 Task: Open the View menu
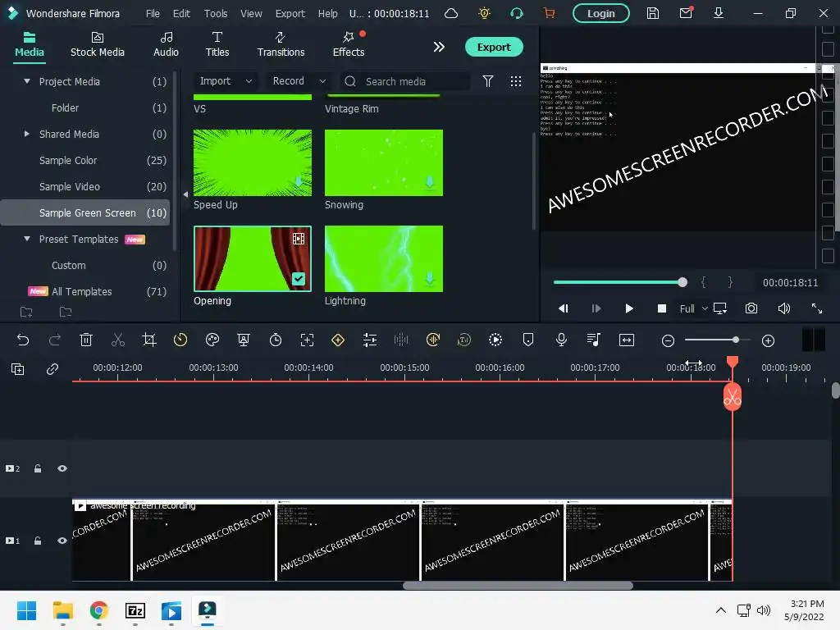tap(251, 13)
